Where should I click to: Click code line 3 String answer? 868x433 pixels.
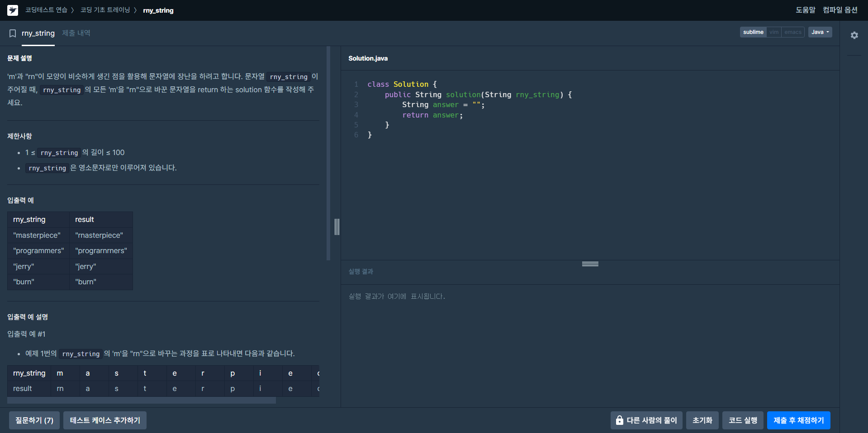pos(443,105)
